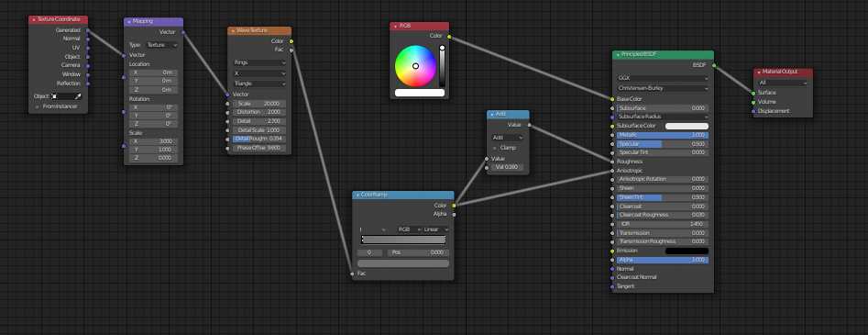Click the Add node Value output socket
This screenshot has width=868, height=335.
pyautogui.click(x=529, y=125)
